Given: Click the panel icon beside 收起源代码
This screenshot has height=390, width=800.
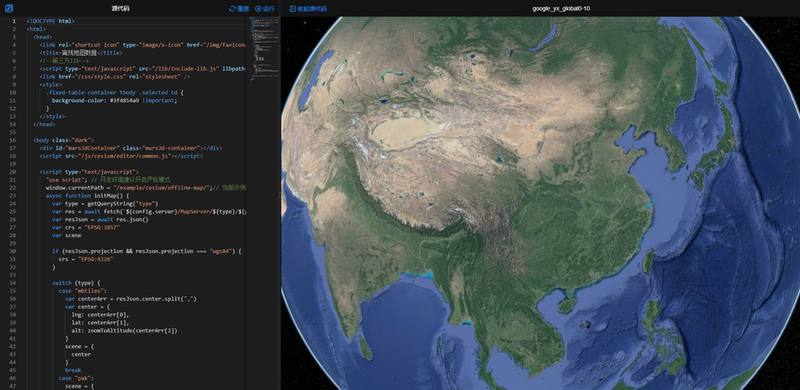Looking at the screenshot, I should 293,9.
